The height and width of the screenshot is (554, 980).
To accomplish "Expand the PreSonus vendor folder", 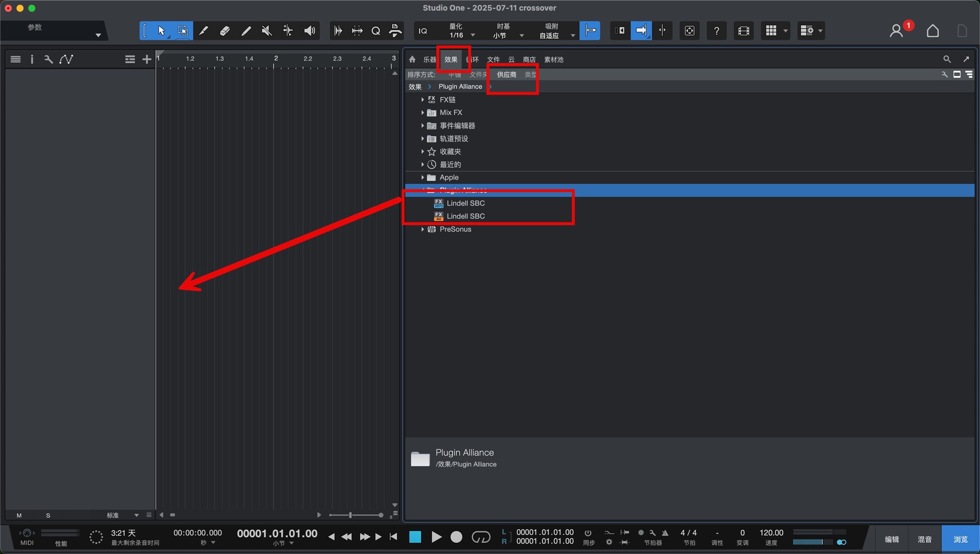I will point(423,230).
